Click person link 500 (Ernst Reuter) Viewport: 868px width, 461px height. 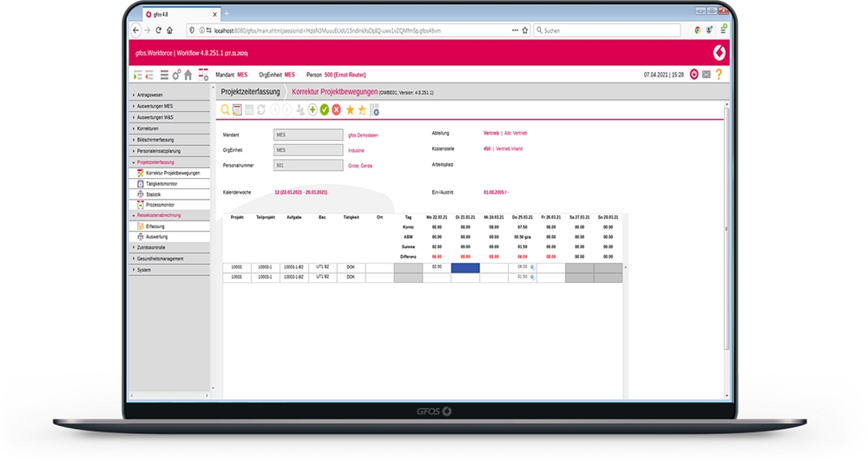click(x=345, y=75)
